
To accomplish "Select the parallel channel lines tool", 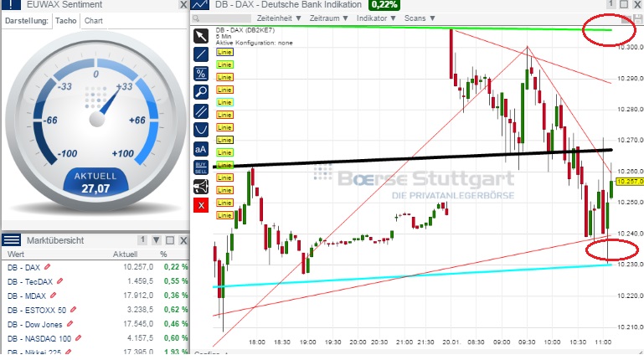I will tap(201, 111).
